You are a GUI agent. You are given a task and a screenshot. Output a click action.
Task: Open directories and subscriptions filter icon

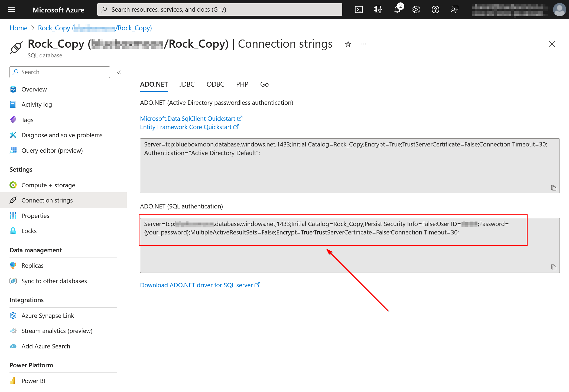point(378,10)
